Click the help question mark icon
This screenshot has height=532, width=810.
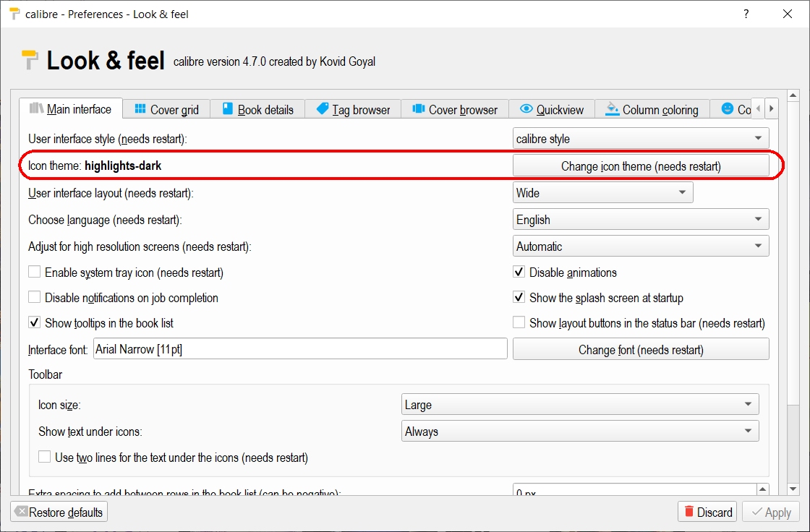pyautogui.click(x=746, y=14)
